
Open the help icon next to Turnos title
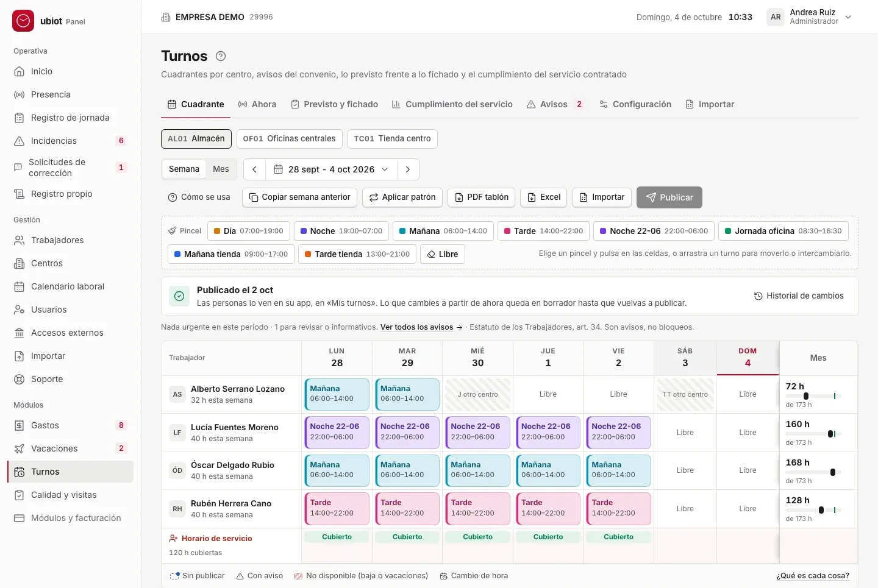(221, 56)
